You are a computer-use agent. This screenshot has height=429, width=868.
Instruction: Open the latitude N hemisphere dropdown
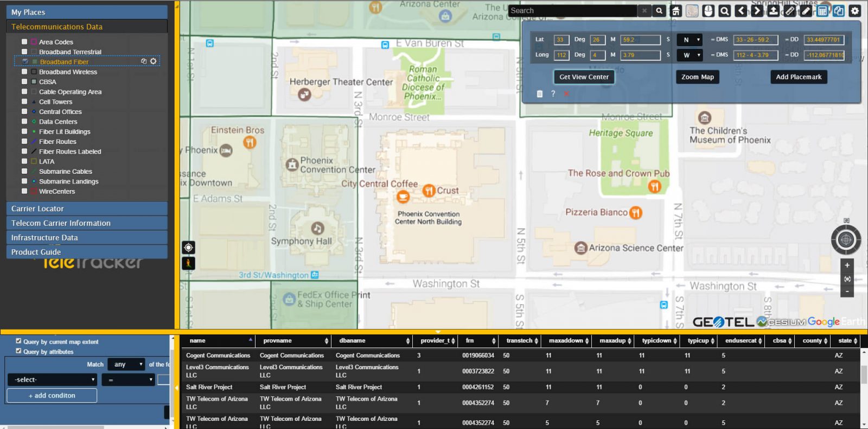690,40
